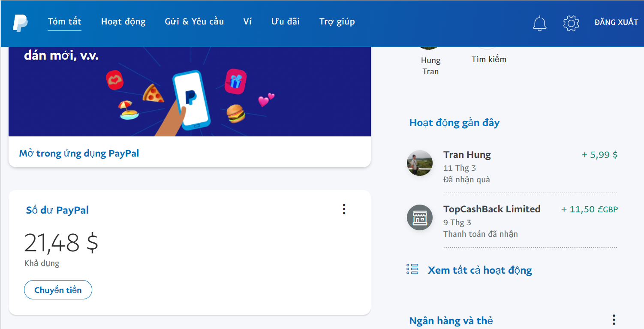Image resolution: width=644 pixels, height=329 pixels.
Task: Open the Ví menu item
Action: 247,21
